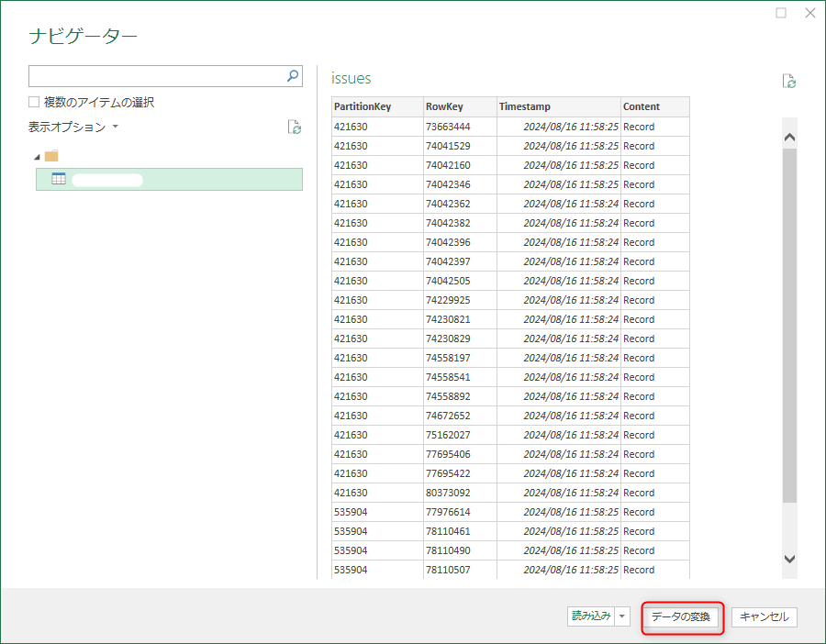The image size is (826, 644).
Task: Click RowKey cell 80373092
Action: point(460,493)
